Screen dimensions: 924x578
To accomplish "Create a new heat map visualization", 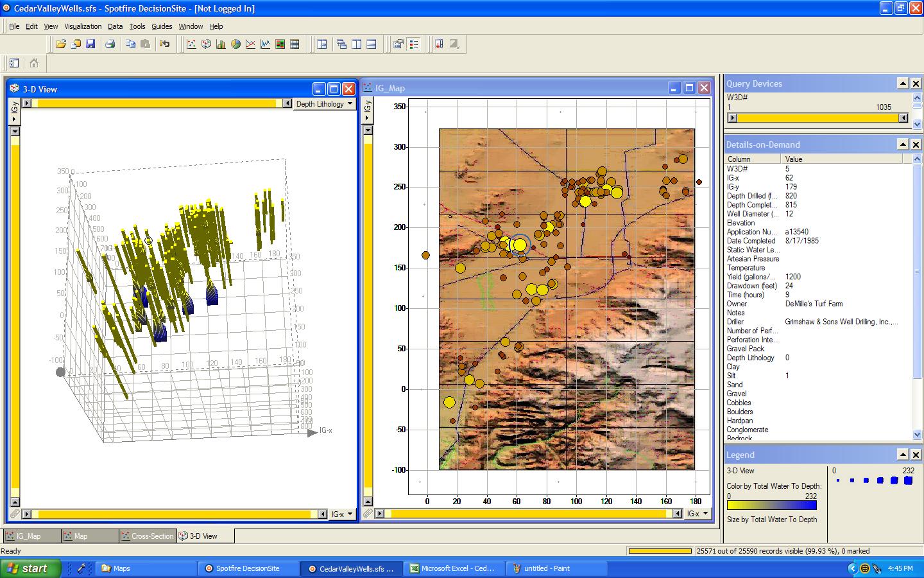I will [280, 44].
